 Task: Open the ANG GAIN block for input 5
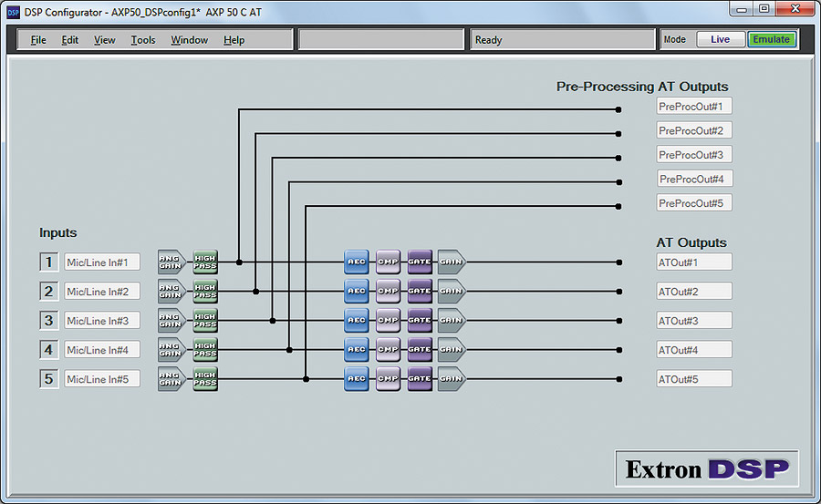171,379
